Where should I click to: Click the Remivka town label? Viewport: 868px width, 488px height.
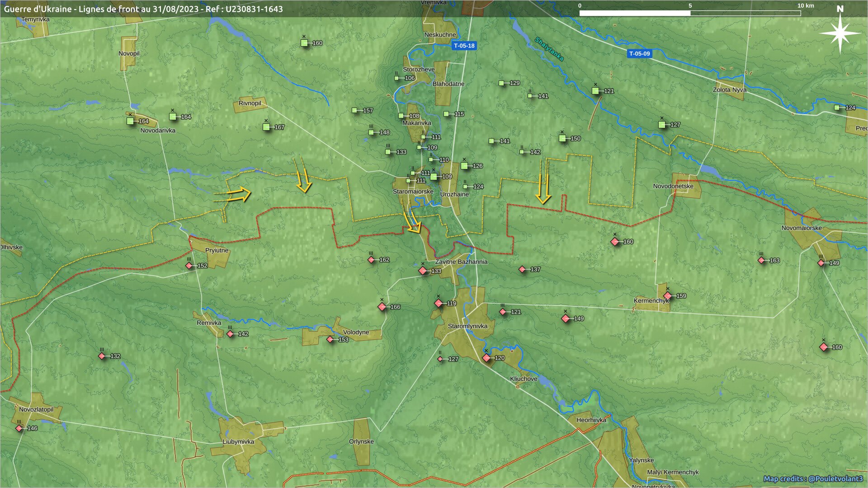pyautogui.click(x=209, y=323)
